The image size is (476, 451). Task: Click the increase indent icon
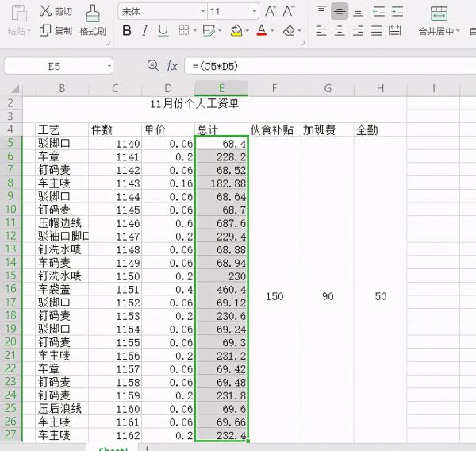click(397, 12)
